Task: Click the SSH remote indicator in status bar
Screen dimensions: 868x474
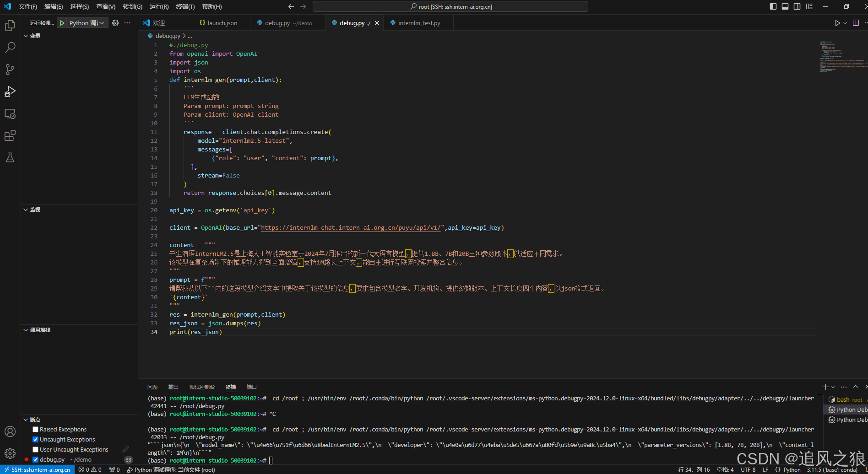Action: [x=38, y=469]
